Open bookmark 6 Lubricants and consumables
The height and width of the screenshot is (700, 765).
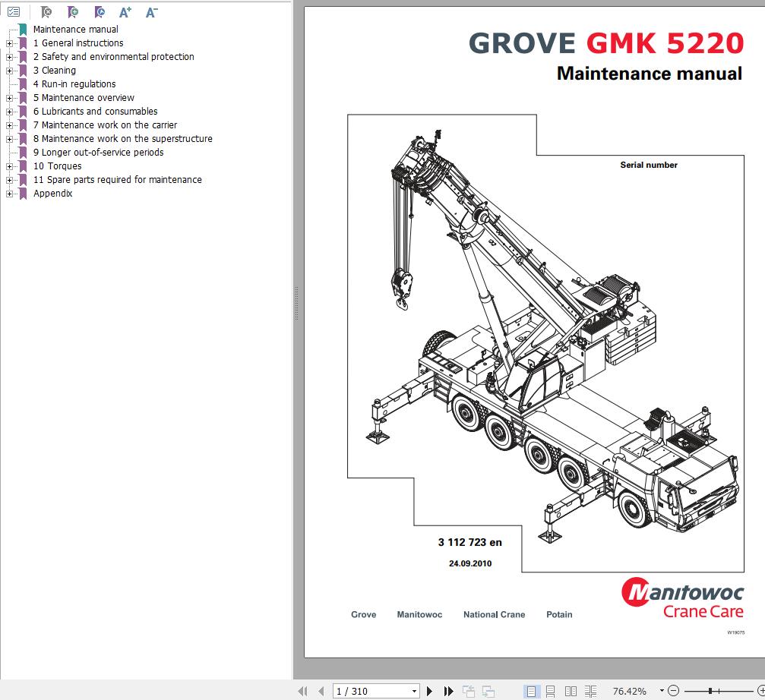click(x=95, y=111)
